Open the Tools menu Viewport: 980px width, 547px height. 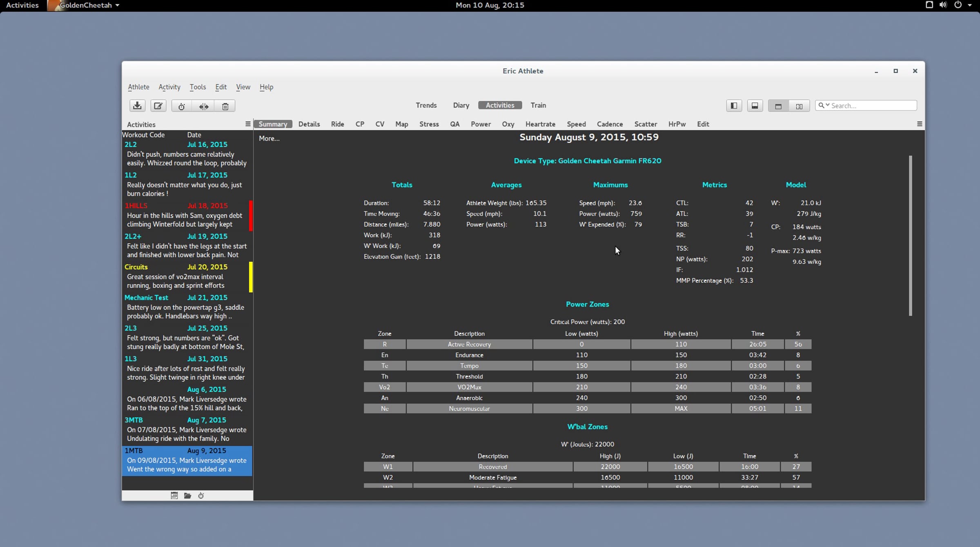point(198,87)
